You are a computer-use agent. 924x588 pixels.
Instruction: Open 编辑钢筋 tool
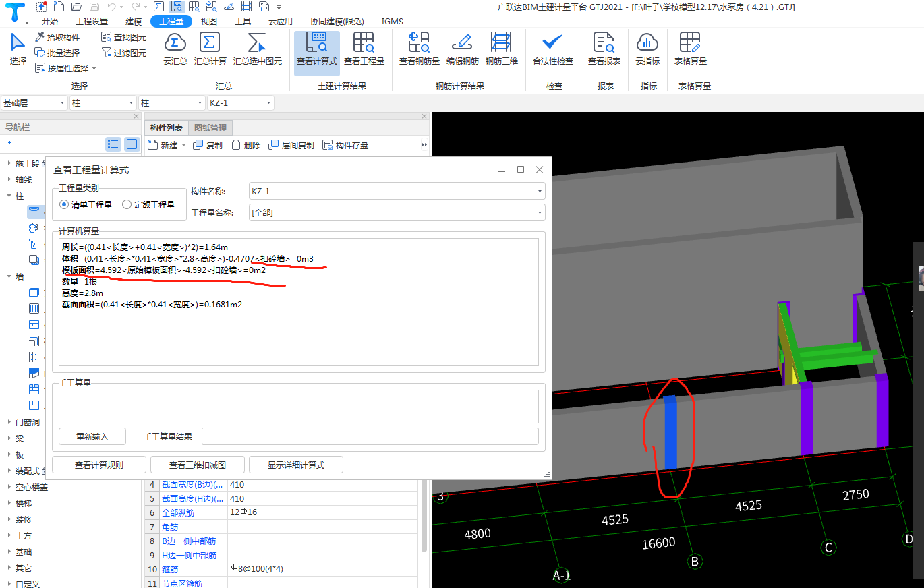coord(463,49)
